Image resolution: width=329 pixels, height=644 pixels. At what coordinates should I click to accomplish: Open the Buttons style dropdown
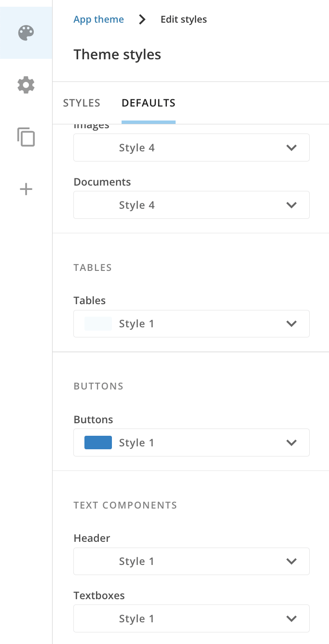coord(192,443)
